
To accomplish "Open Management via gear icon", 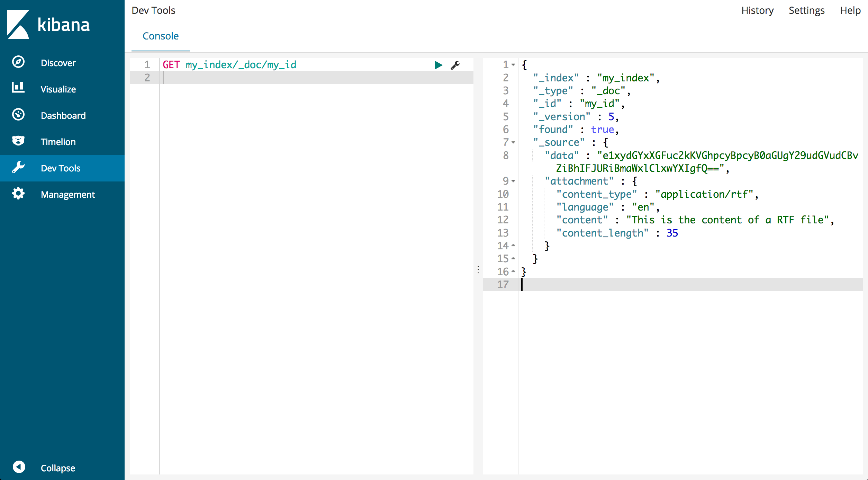I will [x=18, y=194].
